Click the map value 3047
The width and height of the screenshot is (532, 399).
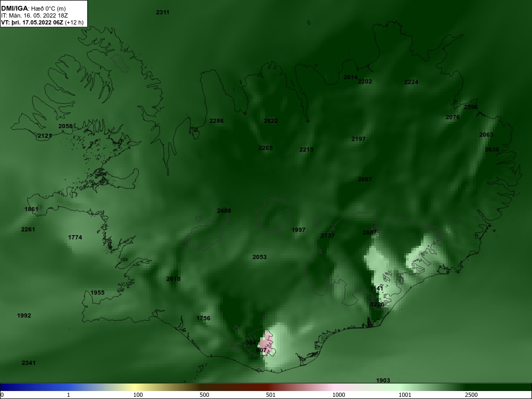click(253, 343)
